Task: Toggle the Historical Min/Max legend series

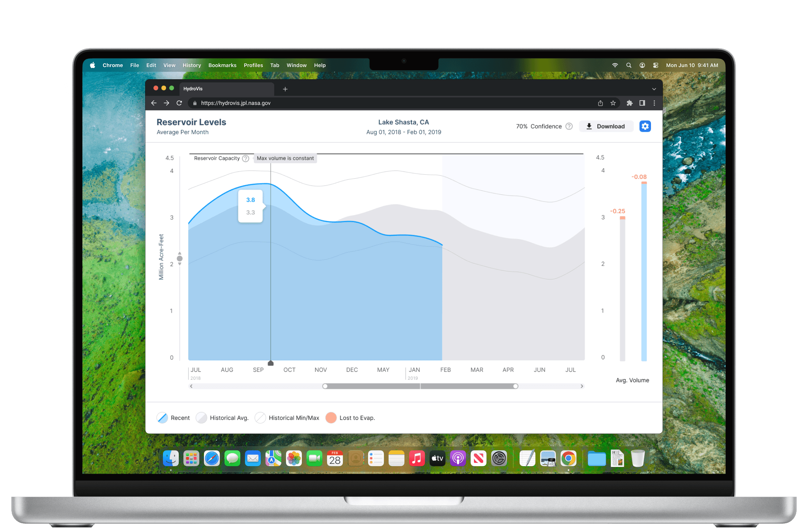Action: [x=260, y=418]
